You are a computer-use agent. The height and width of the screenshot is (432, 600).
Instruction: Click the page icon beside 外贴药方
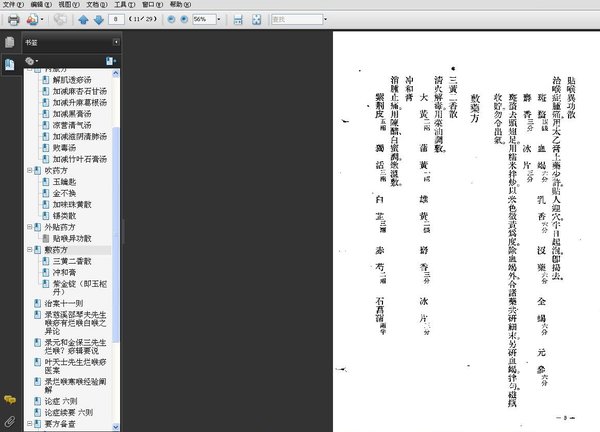point(38,227)
